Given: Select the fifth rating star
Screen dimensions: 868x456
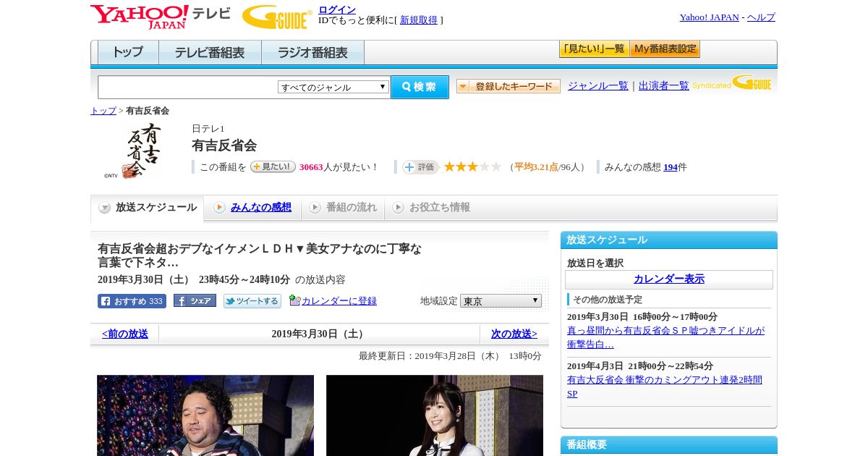Looking at the screenshot, I should (495, 166).
